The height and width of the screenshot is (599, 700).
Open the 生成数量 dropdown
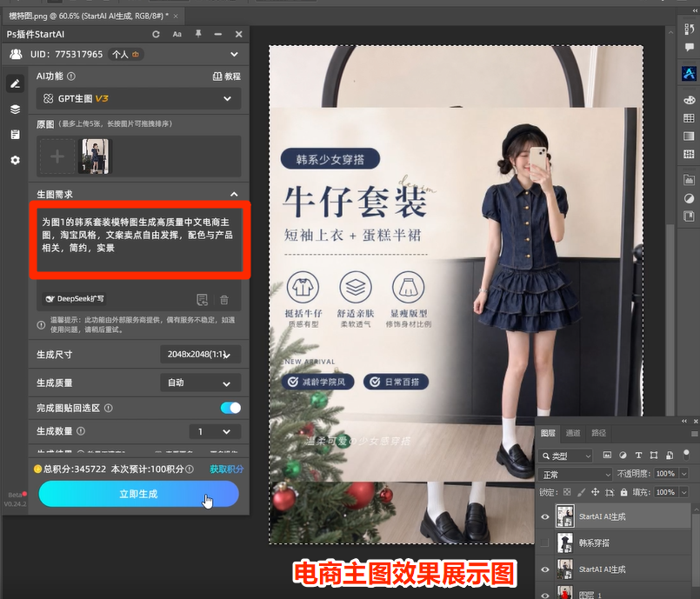pos(215,431)
